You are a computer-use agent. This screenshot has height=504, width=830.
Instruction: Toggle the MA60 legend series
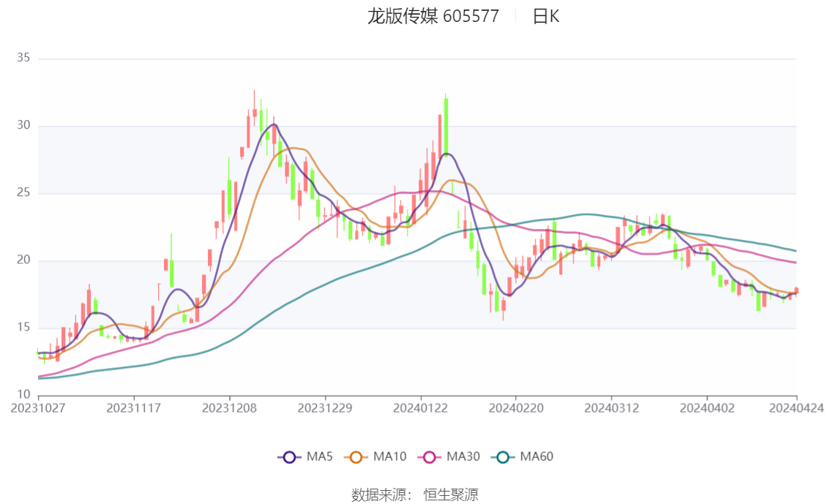click(523, 457)
